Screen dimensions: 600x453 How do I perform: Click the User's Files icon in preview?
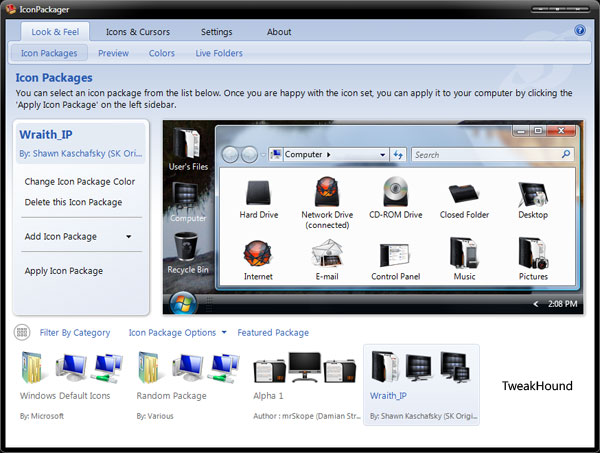pos(188,143)
